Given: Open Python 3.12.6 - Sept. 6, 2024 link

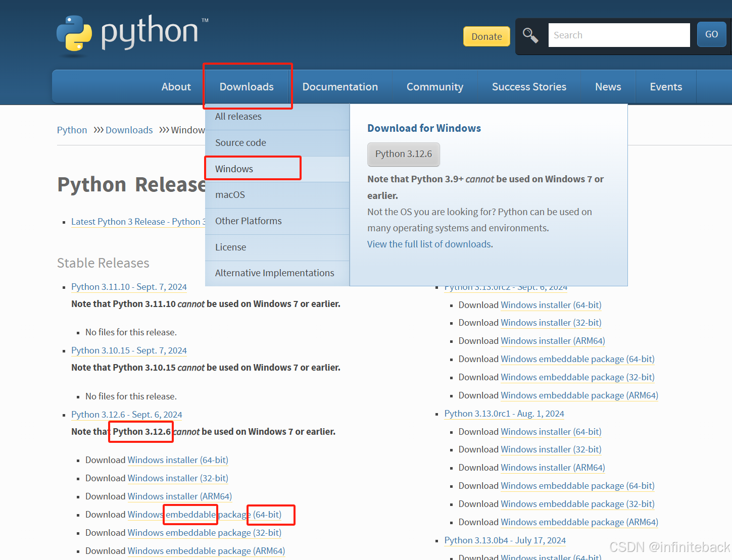Looking at the screenshot, I should click(127, 415).
